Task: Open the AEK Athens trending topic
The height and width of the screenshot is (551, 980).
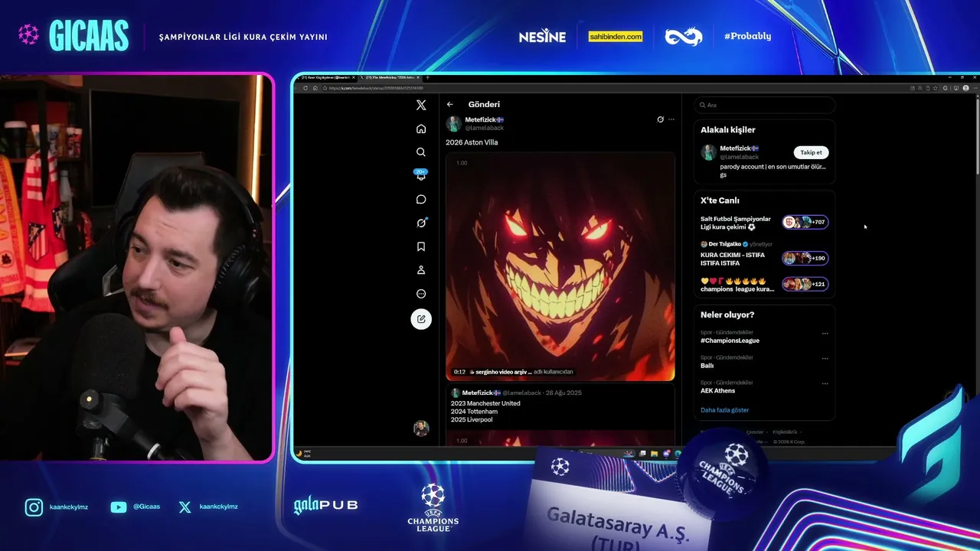Action: [x=717, y=391]
